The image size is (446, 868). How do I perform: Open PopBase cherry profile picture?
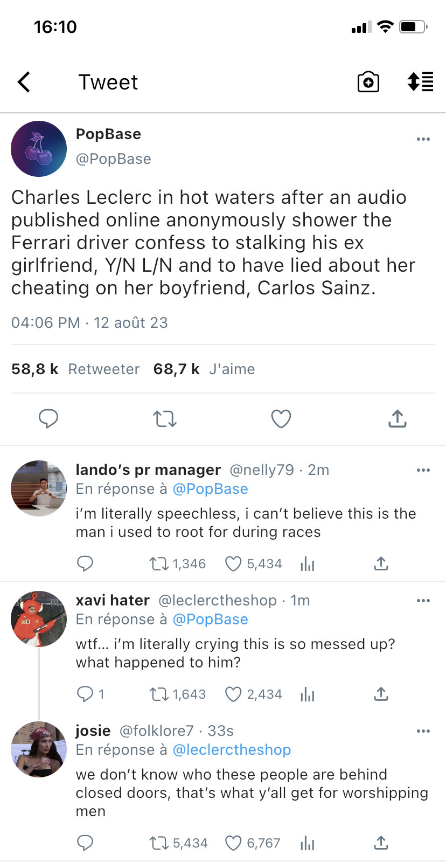click(x=39, y=149)
